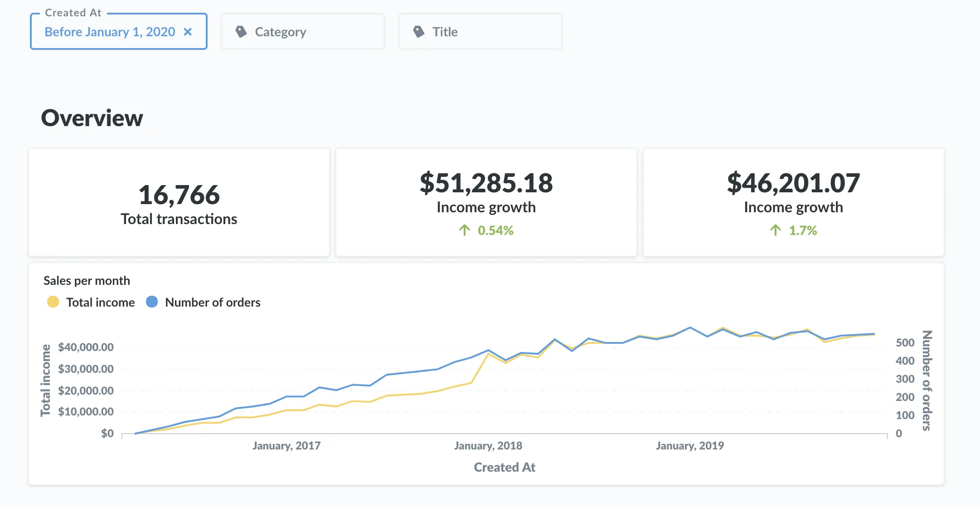Click the Sales per month chart title
This screenshot has width=980, height=508.
[87, 280]
